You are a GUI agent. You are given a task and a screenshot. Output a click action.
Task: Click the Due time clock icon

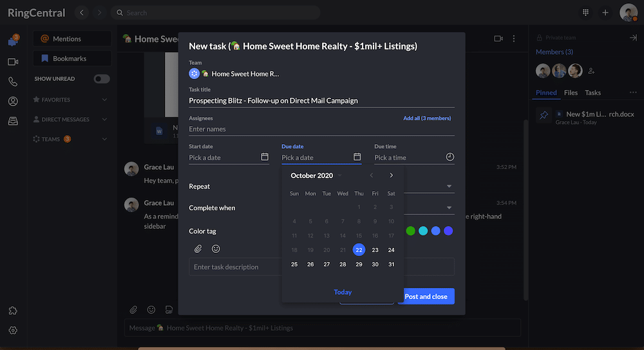coord(450,157)
